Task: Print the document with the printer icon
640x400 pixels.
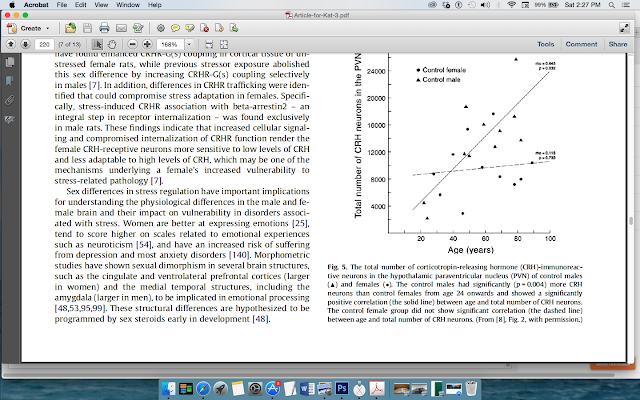Action: tap(104, 28)
